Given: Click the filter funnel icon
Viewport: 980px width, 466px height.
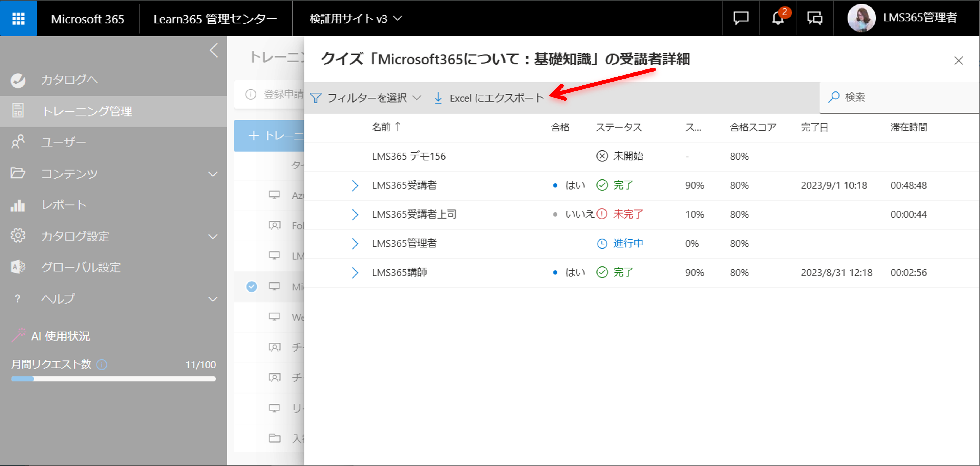Looking at the screenshot, I should [315, 98].
